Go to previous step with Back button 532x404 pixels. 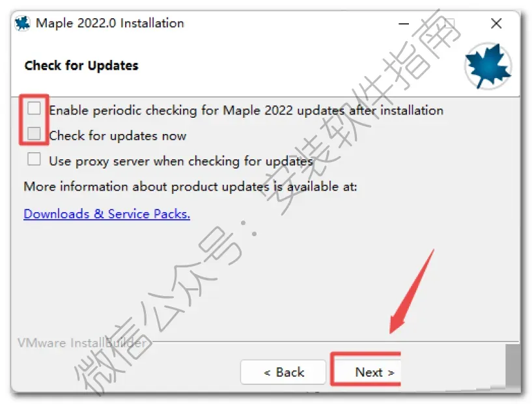pos(283,372)
